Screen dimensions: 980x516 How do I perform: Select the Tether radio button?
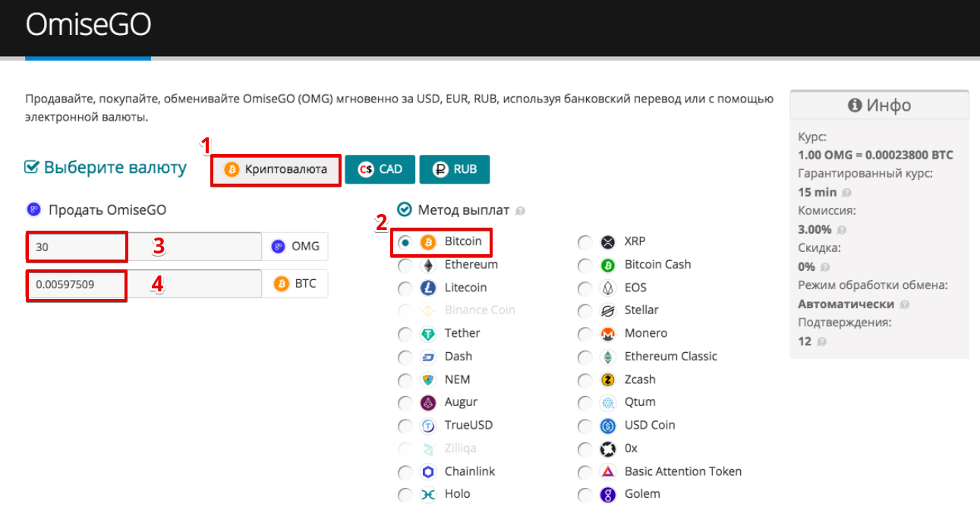pyautogui.click(x=405, y=334)
